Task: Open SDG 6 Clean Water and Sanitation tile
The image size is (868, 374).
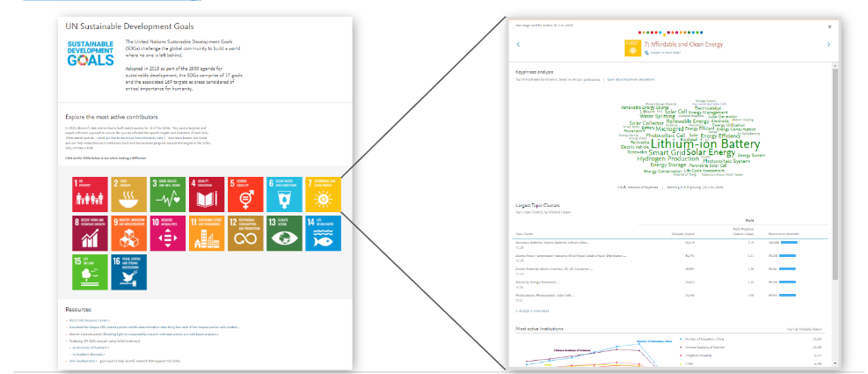Action: pos(284,194)
